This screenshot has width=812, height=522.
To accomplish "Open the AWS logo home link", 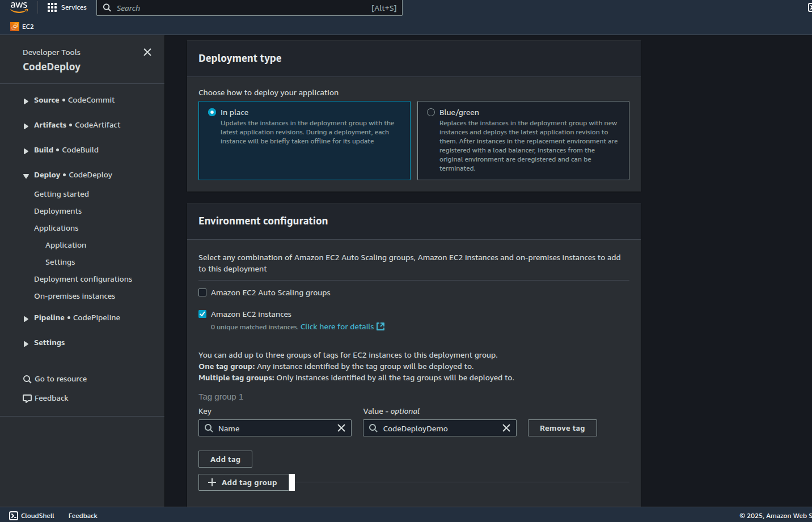I will click(19, 7).
